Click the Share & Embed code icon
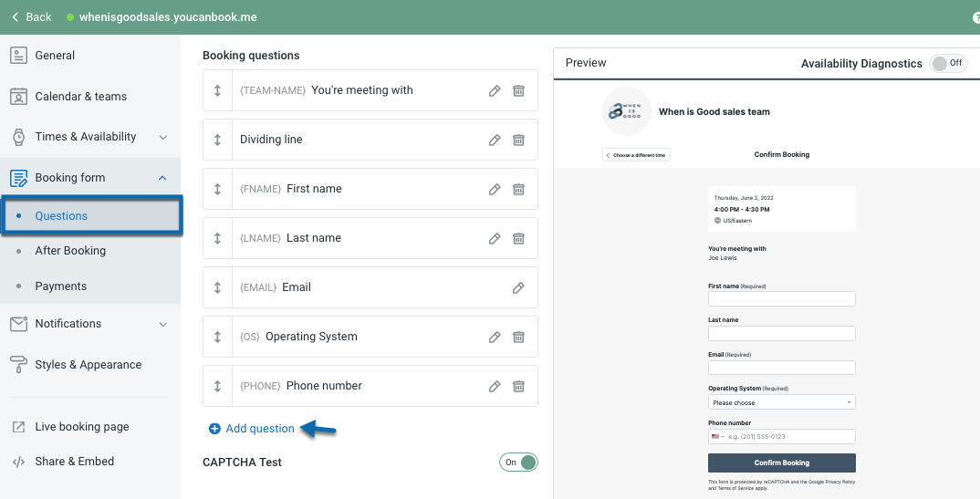Image resolution: width=980 pixels, height=499 pixels. click(x=19, y=463)
